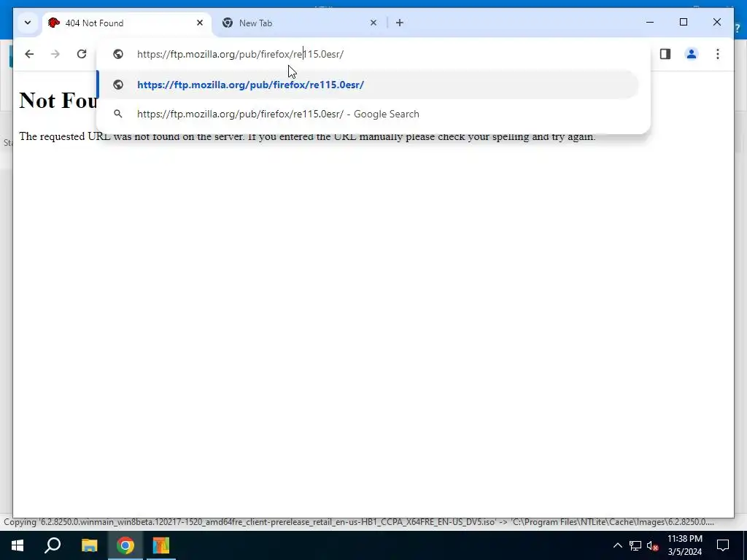Minimize the Chrome window
The image size is (747, 560).
point(650,22)
